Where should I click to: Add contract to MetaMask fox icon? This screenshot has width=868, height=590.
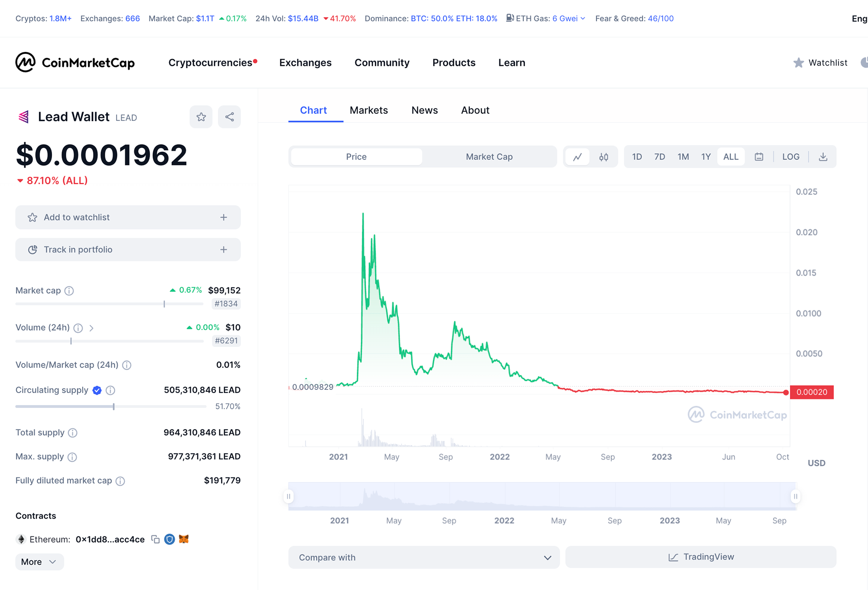pos(184,539)
